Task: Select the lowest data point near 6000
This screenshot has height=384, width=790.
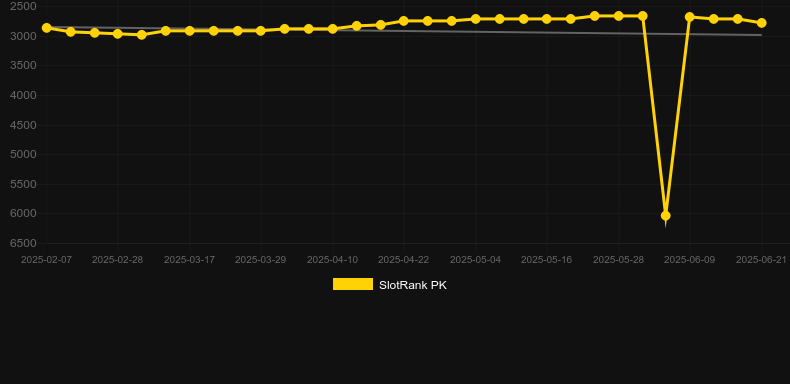Action: point(666,216)
